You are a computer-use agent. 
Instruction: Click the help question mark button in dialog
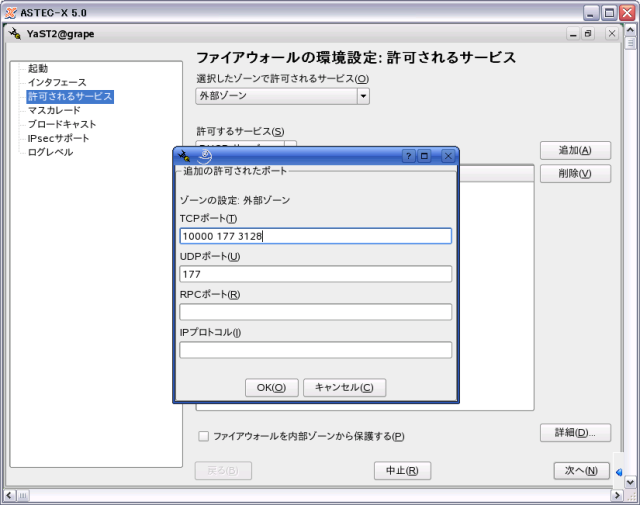point(408,156)
